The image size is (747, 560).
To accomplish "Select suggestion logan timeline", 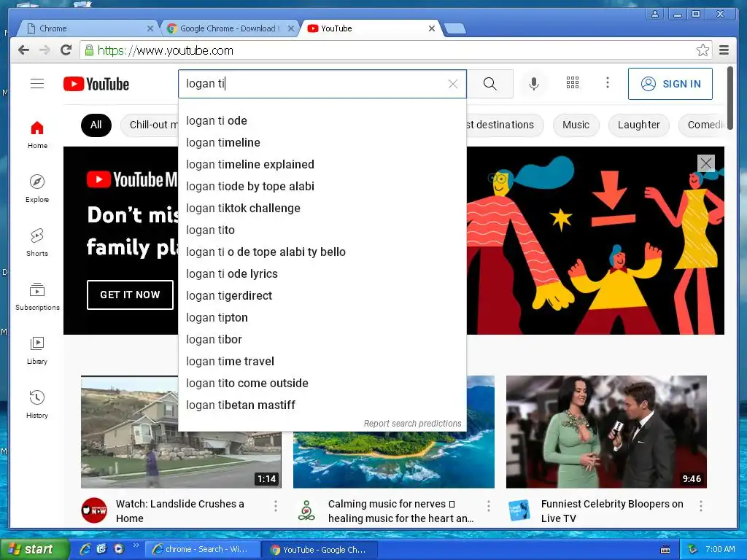I will pos(322,142).
